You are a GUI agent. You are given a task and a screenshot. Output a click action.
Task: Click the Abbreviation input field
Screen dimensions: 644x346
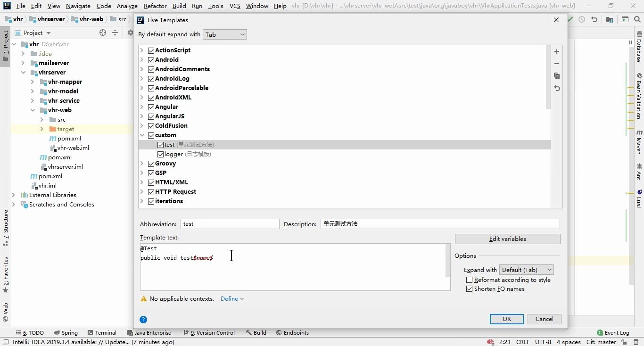(x=230, y=224)
